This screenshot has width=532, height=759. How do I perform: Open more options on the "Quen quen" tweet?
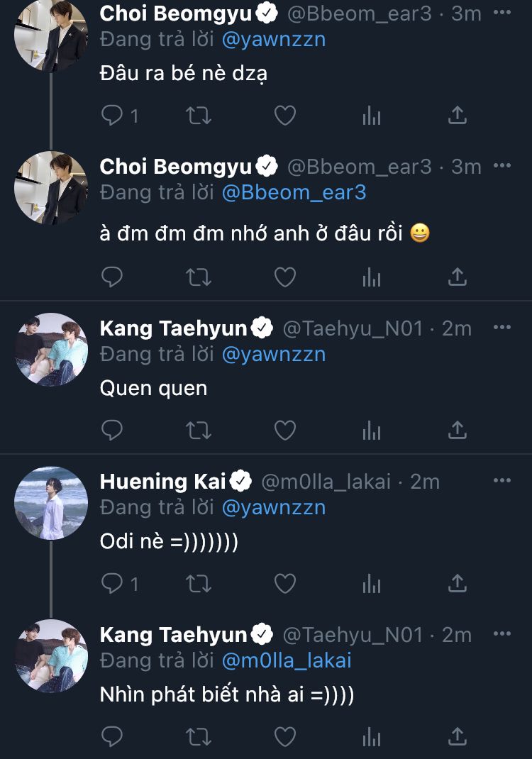click(x=501, y=328)
